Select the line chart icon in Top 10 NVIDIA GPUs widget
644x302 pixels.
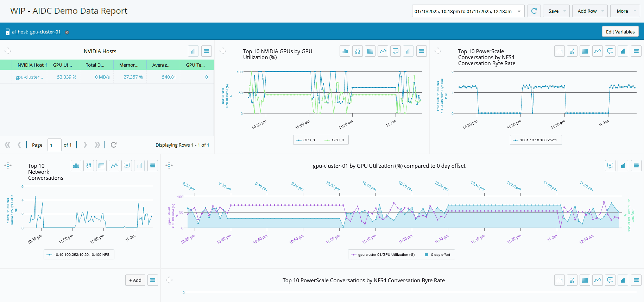[x=383, y=51]
